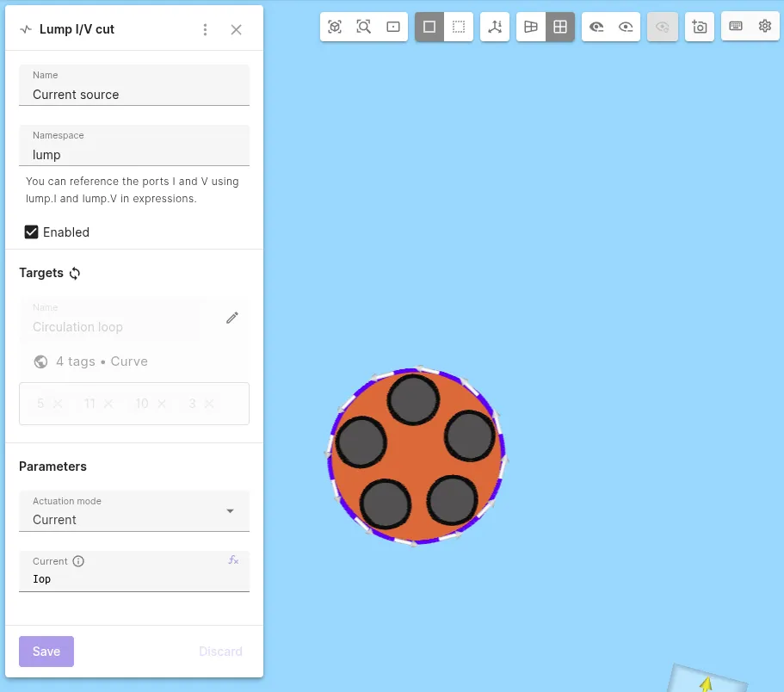Screen dimensions: 784x692
Task: Expand the Actuation mode dropdown
Action: coord(134,511)
